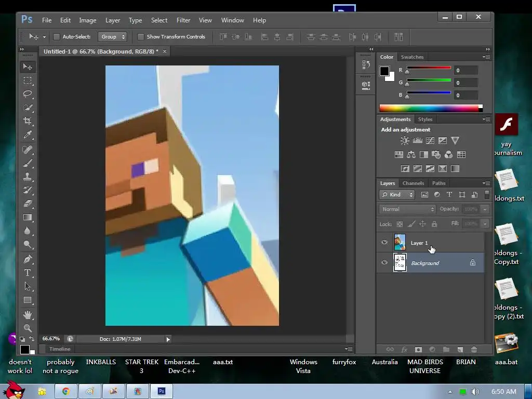This screenshot has width=532, height=399.
Task: Add a layer mask icon
Action: pyautogui.click(x=418, y=349)
